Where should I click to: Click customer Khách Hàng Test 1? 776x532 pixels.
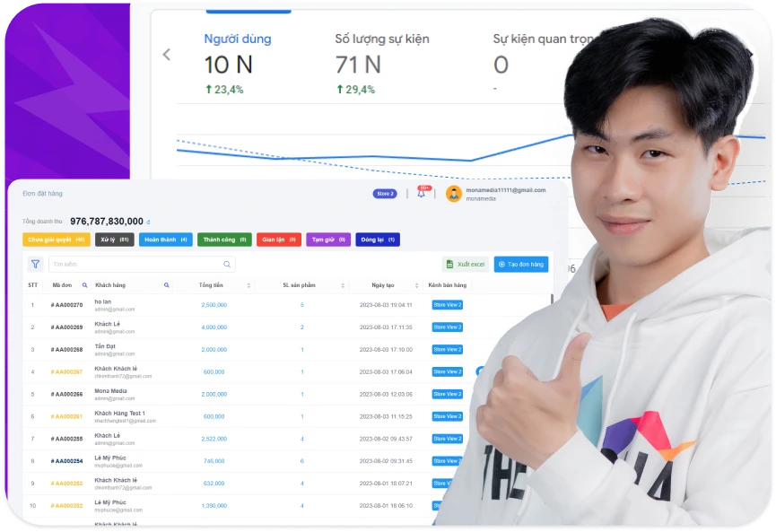[120, 413]
